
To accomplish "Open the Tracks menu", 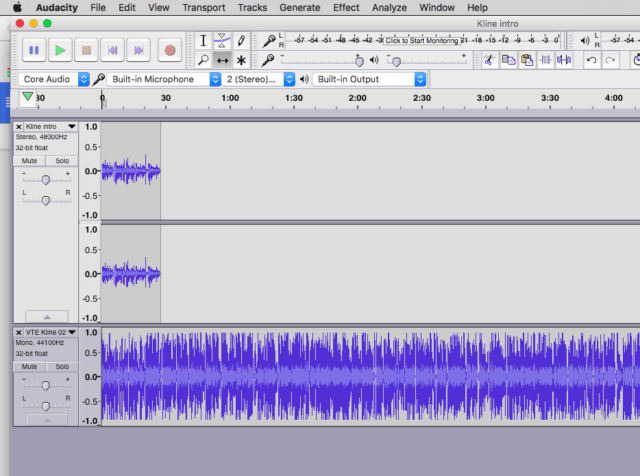I will click(252, 8).
